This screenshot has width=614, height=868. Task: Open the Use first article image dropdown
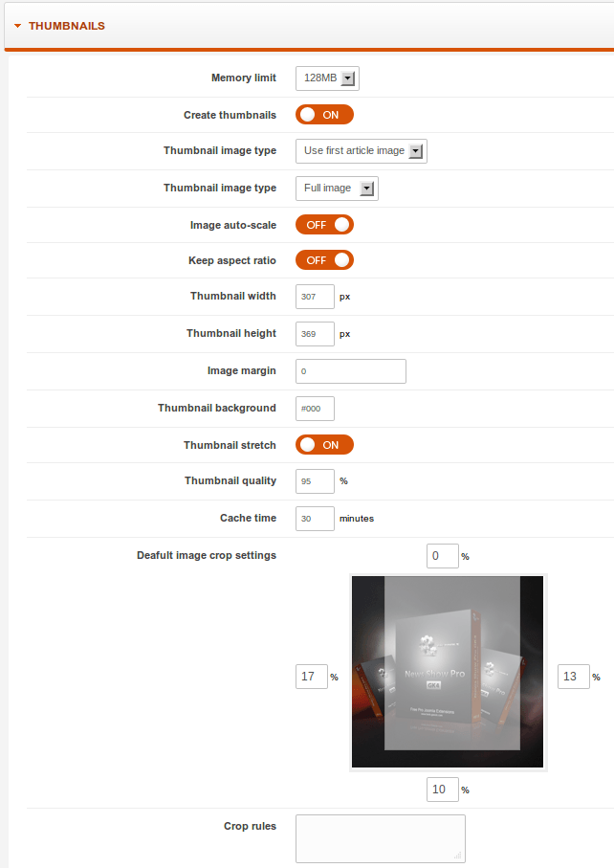[x=362, y=150]
